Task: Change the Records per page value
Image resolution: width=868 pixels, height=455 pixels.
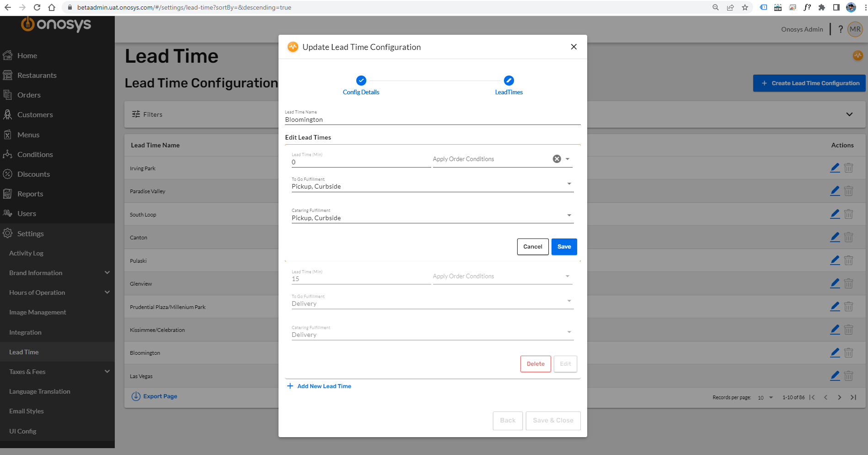Action: [766, 397]
